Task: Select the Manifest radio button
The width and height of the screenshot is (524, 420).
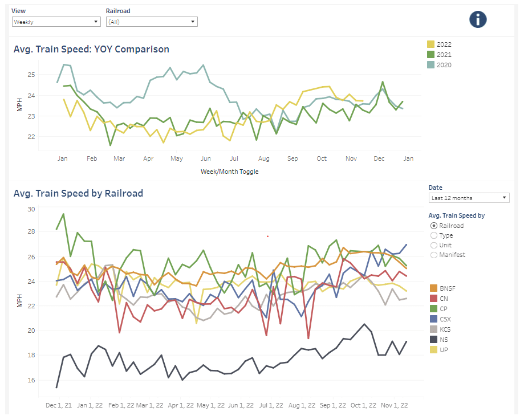Action: 434,255
